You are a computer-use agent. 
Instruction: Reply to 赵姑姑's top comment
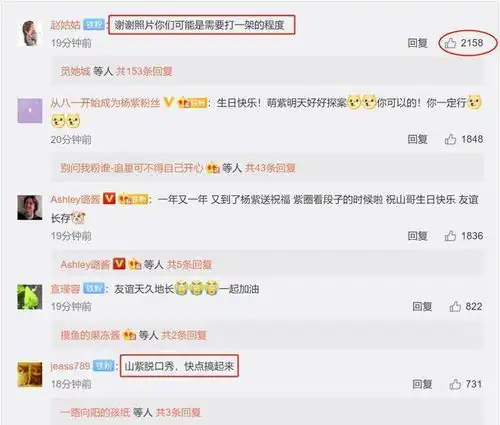pos(417,43)
